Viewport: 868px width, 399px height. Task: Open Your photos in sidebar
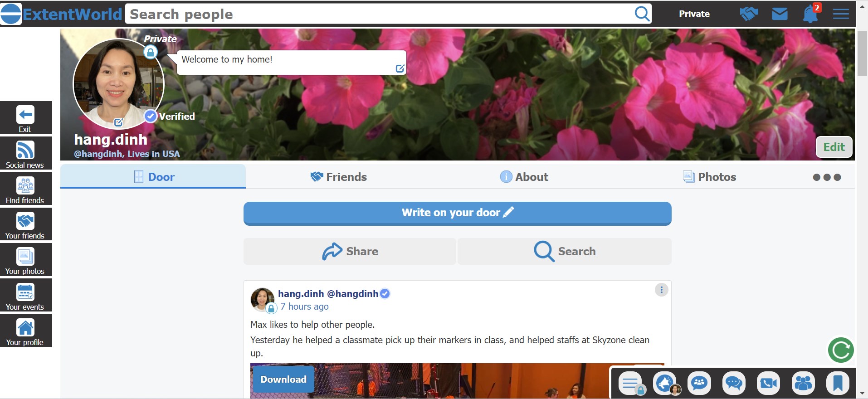click(x=25, y=259)
